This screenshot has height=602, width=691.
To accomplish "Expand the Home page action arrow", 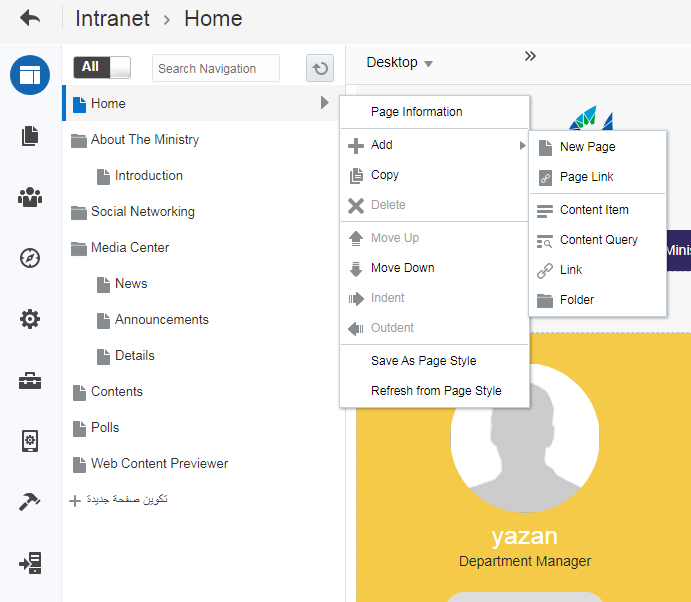I will pos(324,103).
